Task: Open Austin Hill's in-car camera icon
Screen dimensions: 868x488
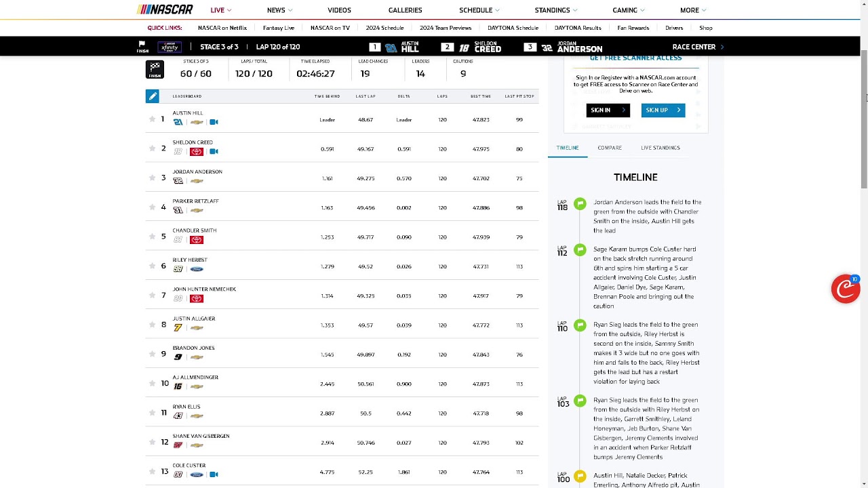Action: 214,122
